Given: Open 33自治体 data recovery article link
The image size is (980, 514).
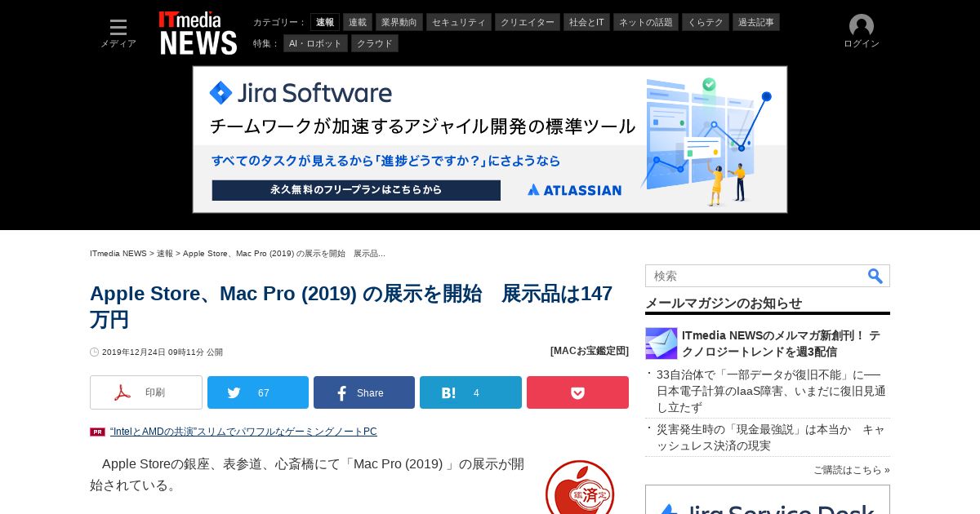Looking at the screenshot, I should 772,391.
